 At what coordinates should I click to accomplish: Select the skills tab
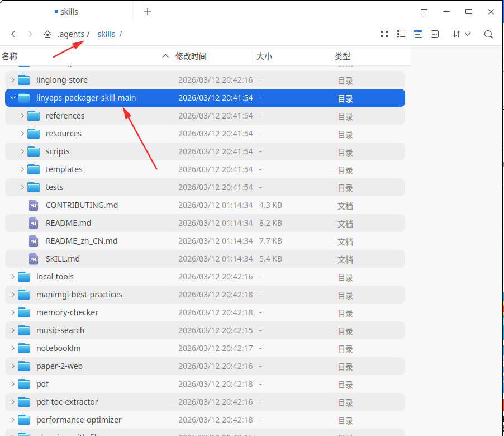(x=66, y=12)
